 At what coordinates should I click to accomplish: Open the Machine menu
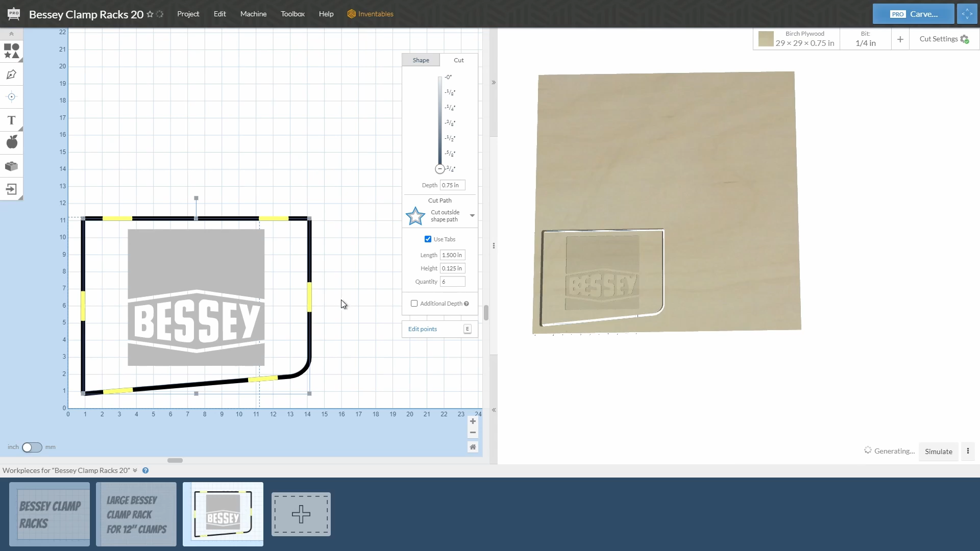(253, 14)
